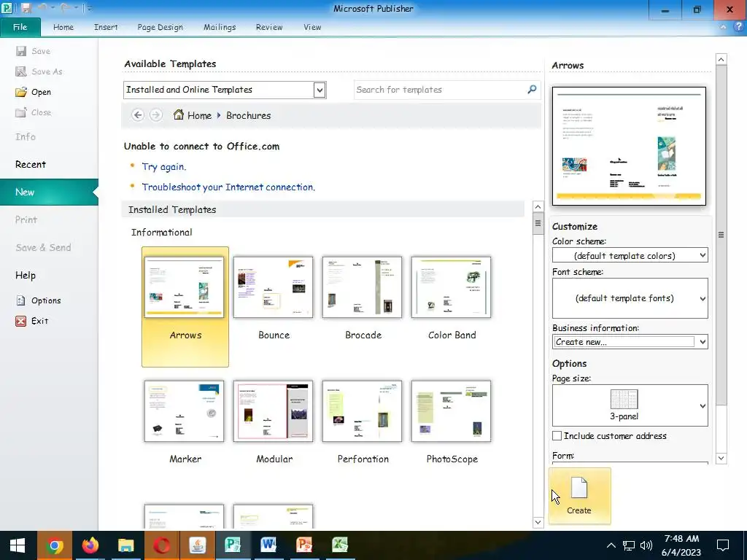The width and height of the screenshot is (747, 560).
Task: Open the Mailings tab
Action: [x=220, y=27]
